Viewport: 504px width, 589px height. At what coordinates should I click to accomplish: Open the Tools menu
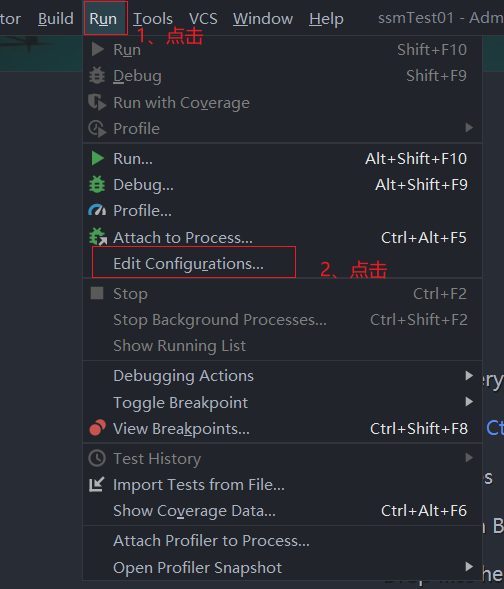coord(153,18)
